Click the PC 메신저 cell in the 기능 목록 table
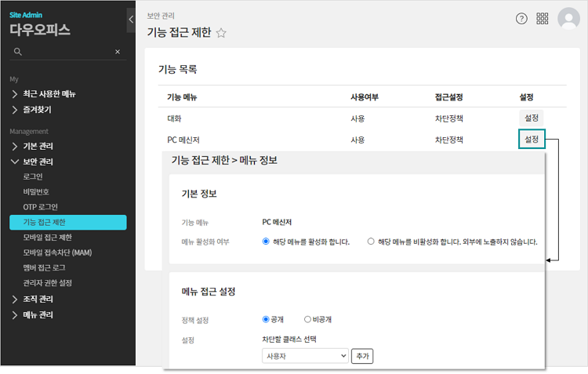 [183, 140]
